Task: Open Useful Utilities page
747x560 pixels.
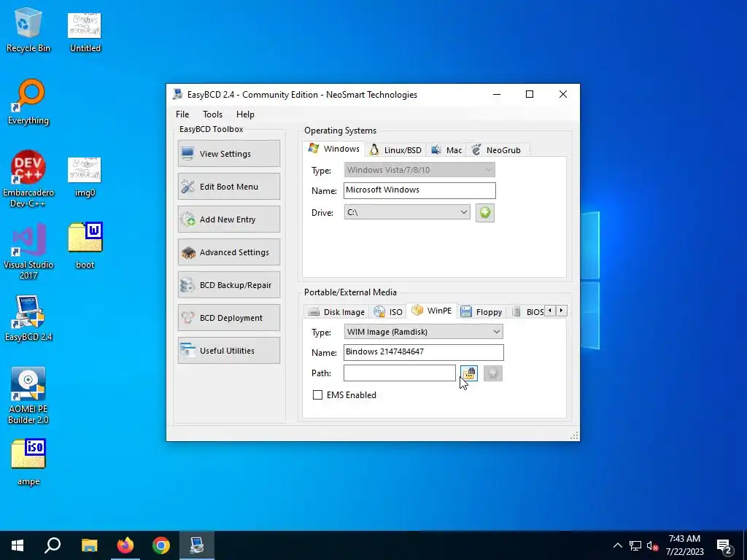Action: tap(228, 351)
